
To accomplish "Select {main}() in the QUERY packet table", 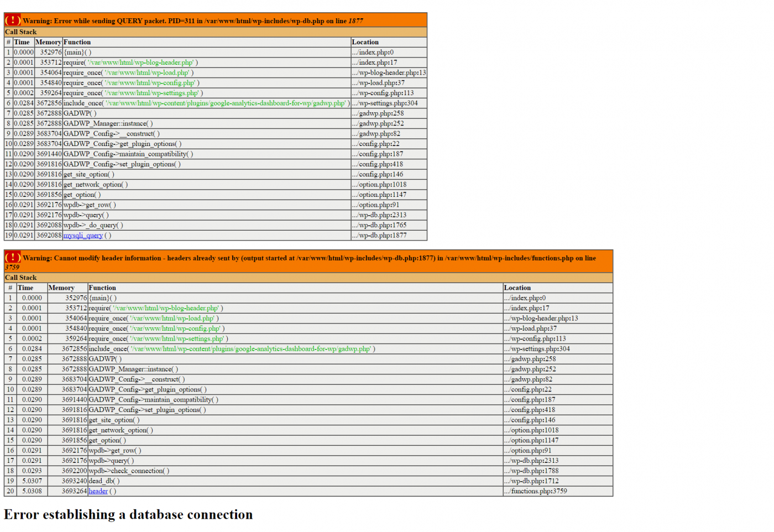I will (78, 53).
